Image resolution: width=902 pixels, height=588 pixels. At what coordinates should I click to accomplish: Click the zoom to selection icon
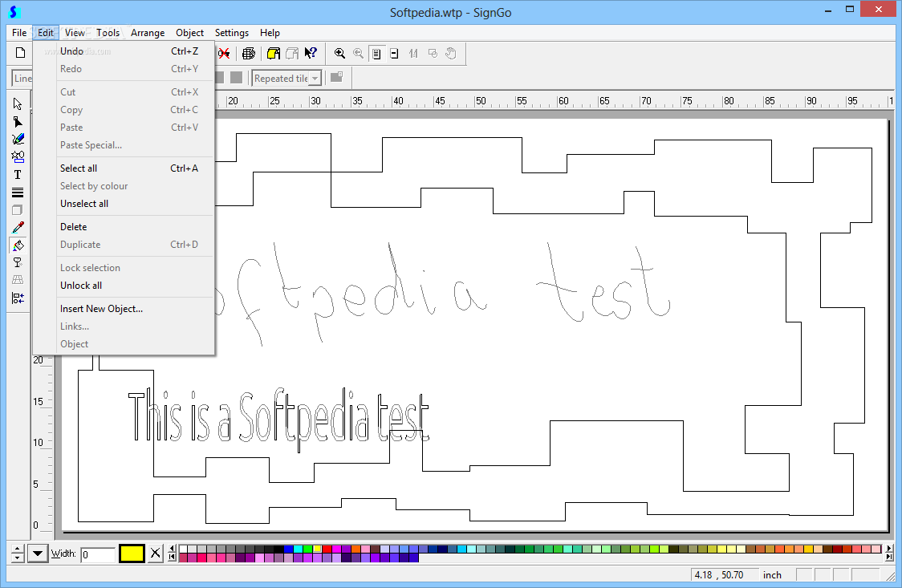click(x=433, y=54)
